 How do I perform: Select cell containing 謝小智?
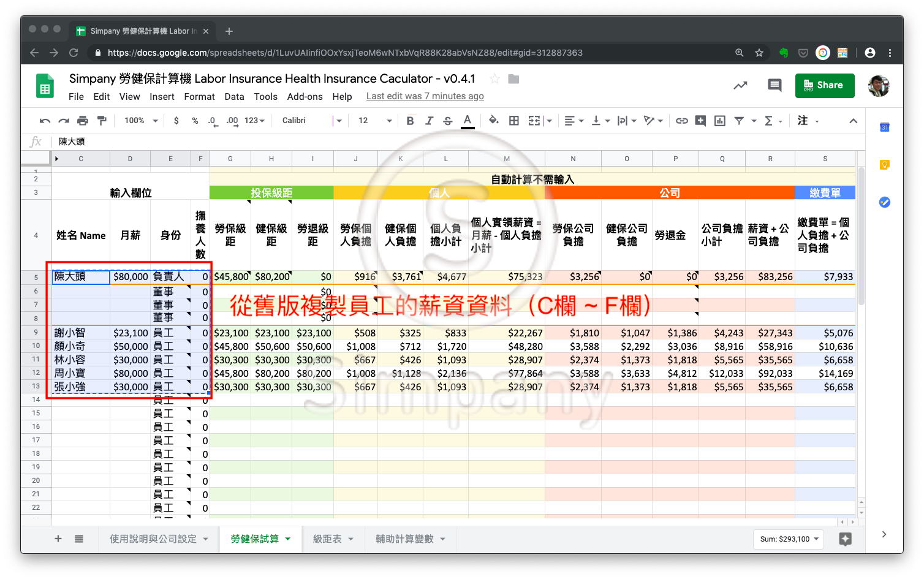(80, 333)
